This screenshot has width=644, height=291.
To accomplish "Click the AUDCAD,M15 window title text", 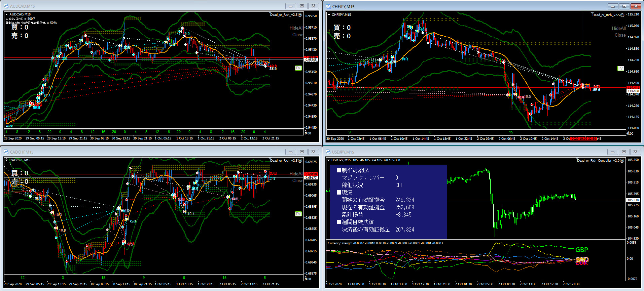I will pyautogui.click(x=22, y=6).
